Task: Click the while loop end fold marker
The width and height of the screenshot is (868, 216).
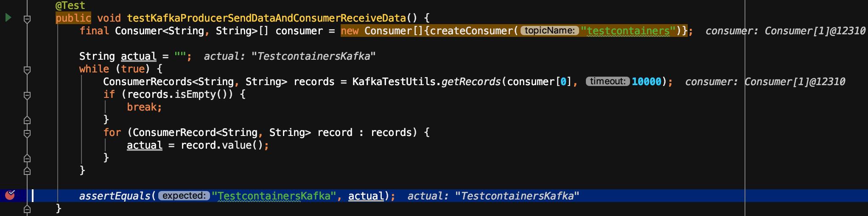Action: pyautogui.click(x=27, y=171)
